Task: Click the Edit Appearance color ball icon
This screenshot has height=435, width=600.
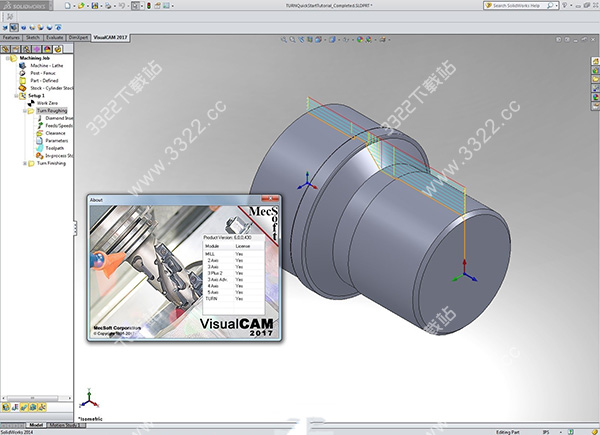Action: tap(360, 39)
